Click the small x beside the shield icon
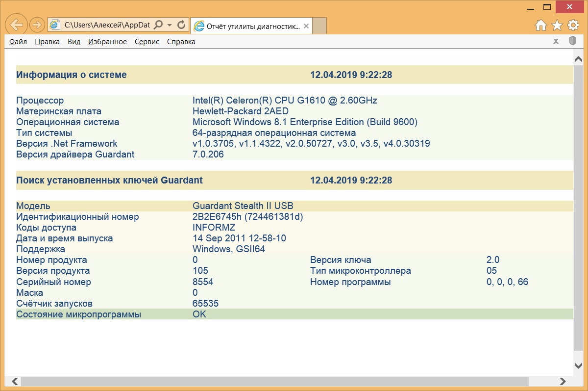This screenshot has width=588, height=391. click(556, 41)
